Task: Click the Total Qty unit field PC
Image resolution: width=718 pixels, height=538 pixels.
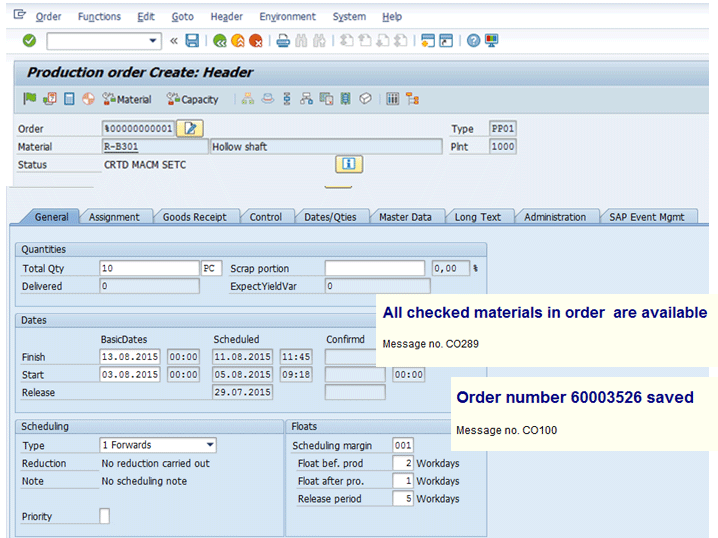Action: coord(211,268)
